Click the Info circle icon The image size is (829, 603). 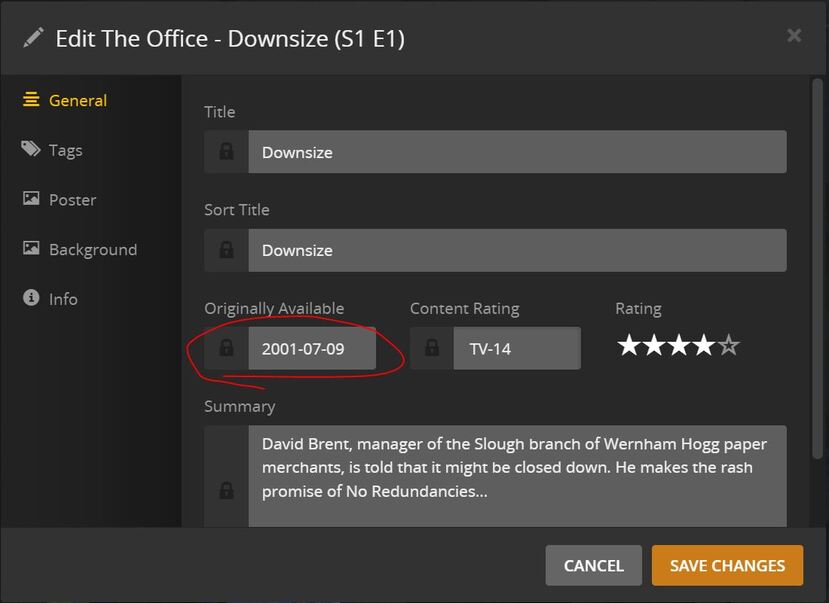(x=31, y=298)
